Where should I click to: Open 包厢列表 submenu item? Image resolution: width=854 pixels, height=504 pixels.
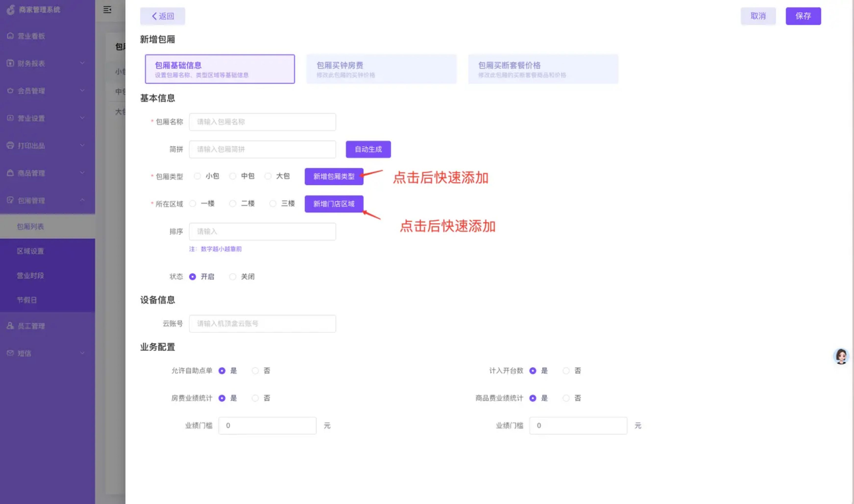pyautogui.click(x=48, y=226)
